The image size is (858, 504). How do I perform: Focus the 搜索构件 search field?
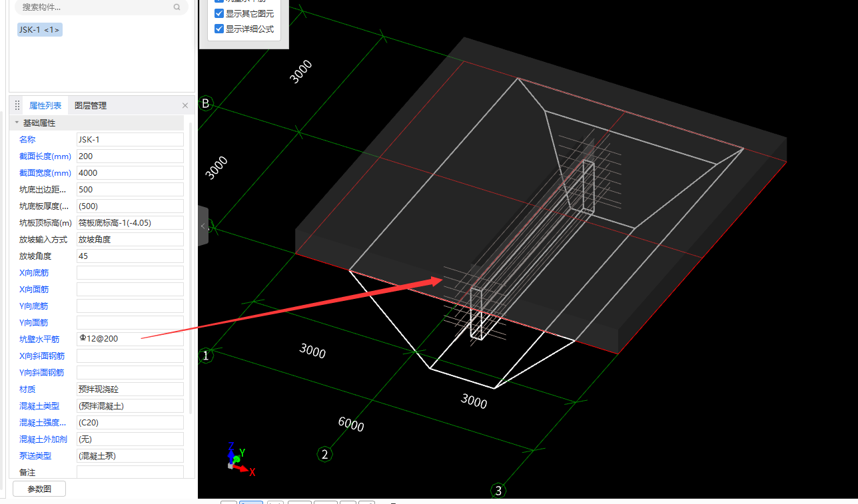(x=101, y=7)
